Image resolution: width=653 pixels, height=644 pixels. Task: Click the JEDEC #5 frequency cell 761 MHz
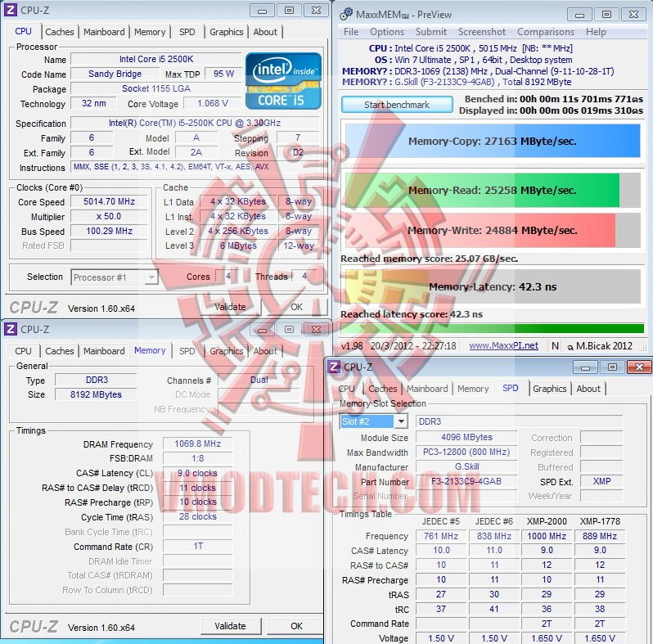pos(441,536)
